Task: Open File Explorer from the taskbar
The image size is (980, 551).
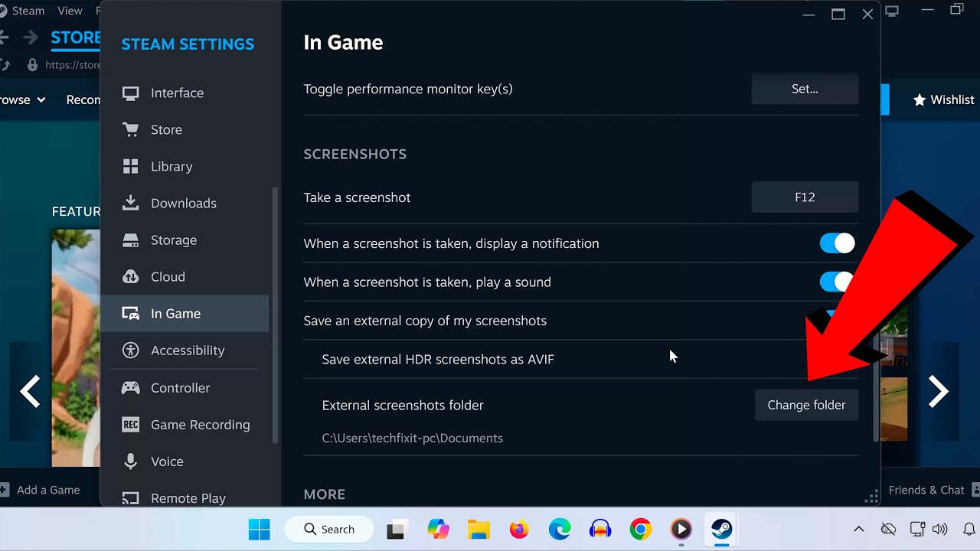Action: tap(479, 529)
